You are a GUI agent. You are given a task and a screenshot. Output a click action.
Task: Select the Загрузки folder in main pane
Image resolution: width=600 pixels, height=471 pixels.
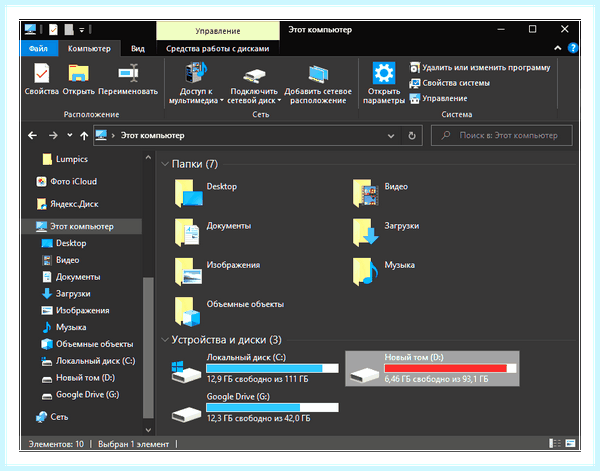click(x=386, y=233)
